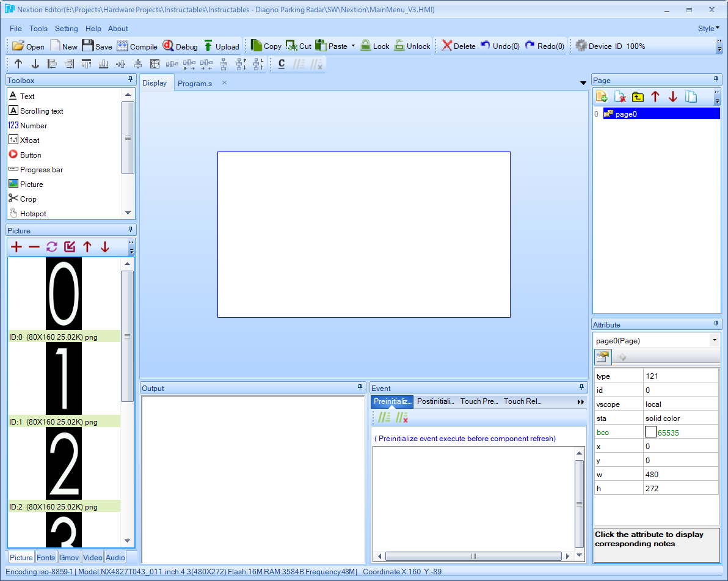
Task: Click Undo(0) in the toolbar
Action: pos(500,46)
